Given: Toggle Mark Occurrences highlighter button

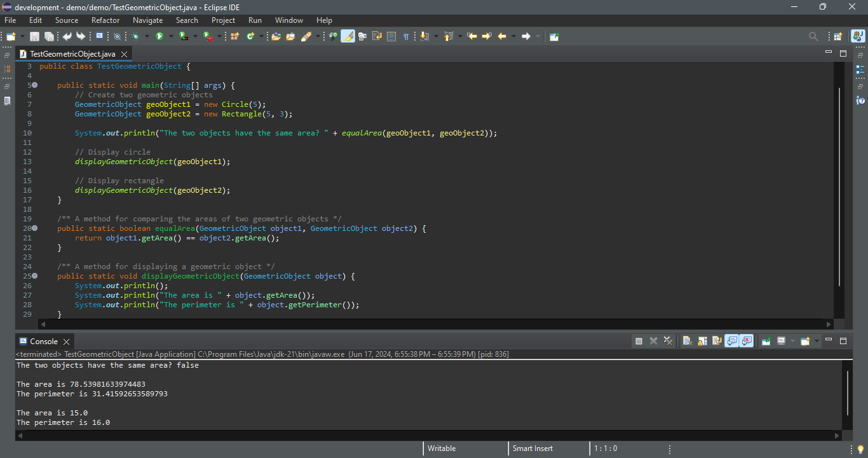Looking at the screenshot, I should [348, 36].
